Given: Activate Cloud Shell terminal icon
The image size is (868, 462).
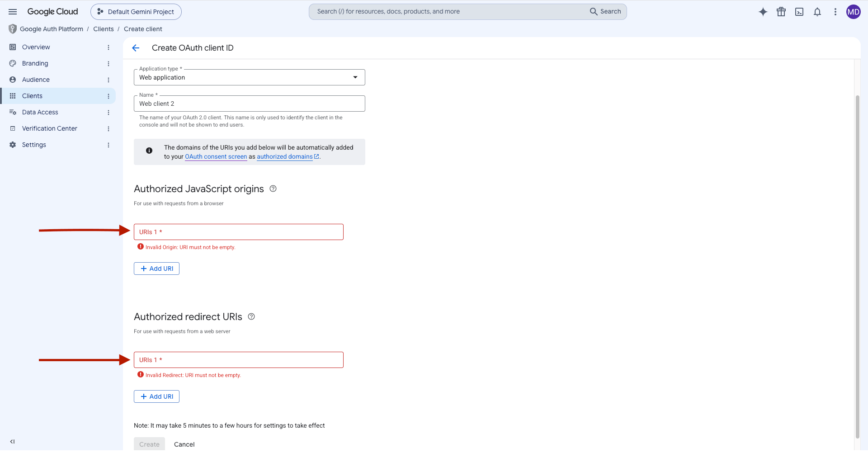Looking at the screenshot, I should click(x=799, y=12).
